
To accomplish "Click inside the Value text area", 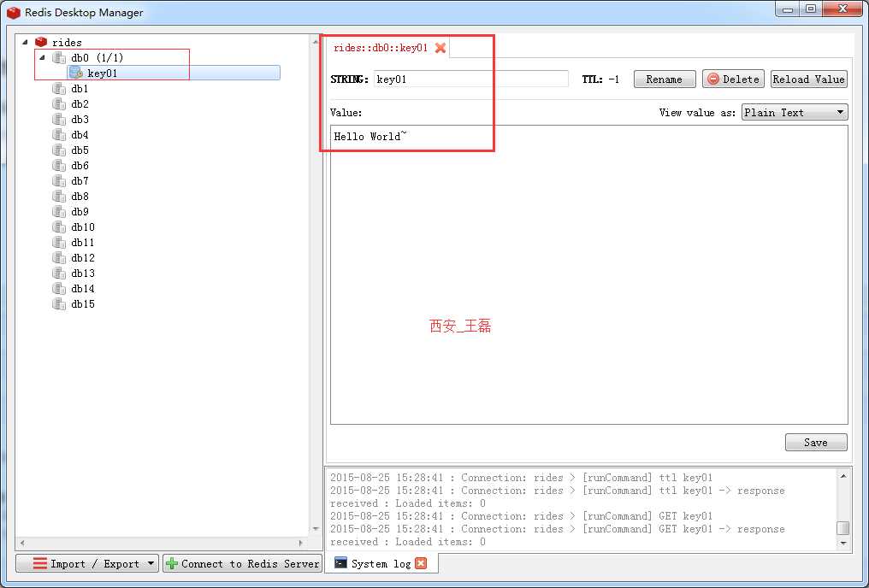I will pyautogui.click(x=589, y=274).
